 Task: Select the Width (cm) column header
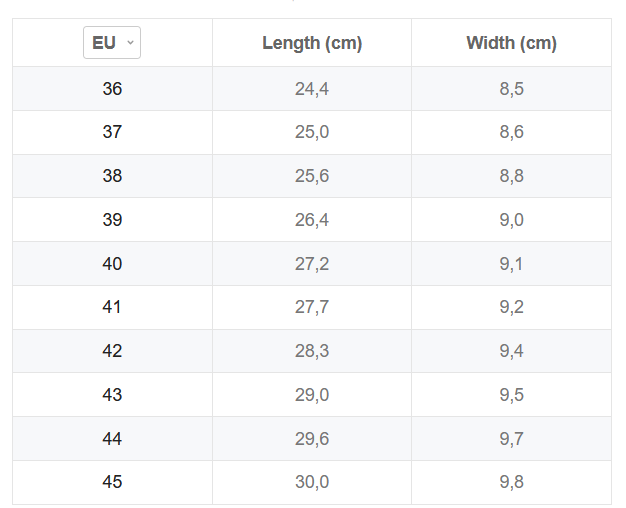511,43
